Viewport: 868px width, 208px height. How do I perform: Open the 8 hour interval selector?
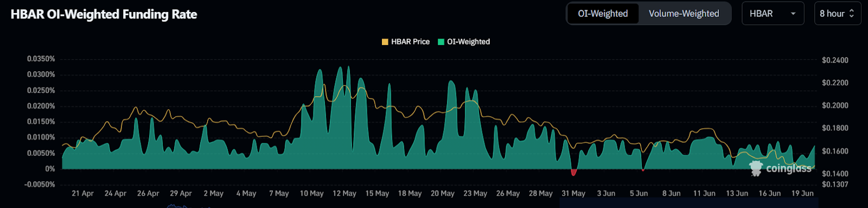pyautogui.click(x=837, y=14)
